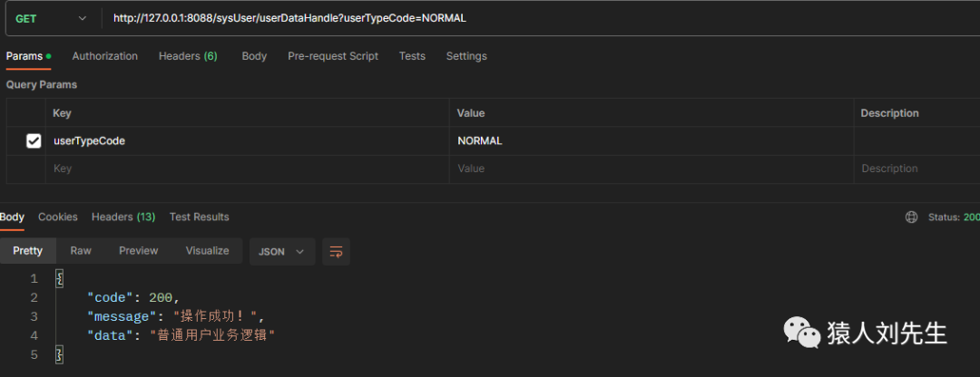Open the request Settings tab
Image resolution: width=980 pixels, height=377 pixels.
click(x=466, y=56)
